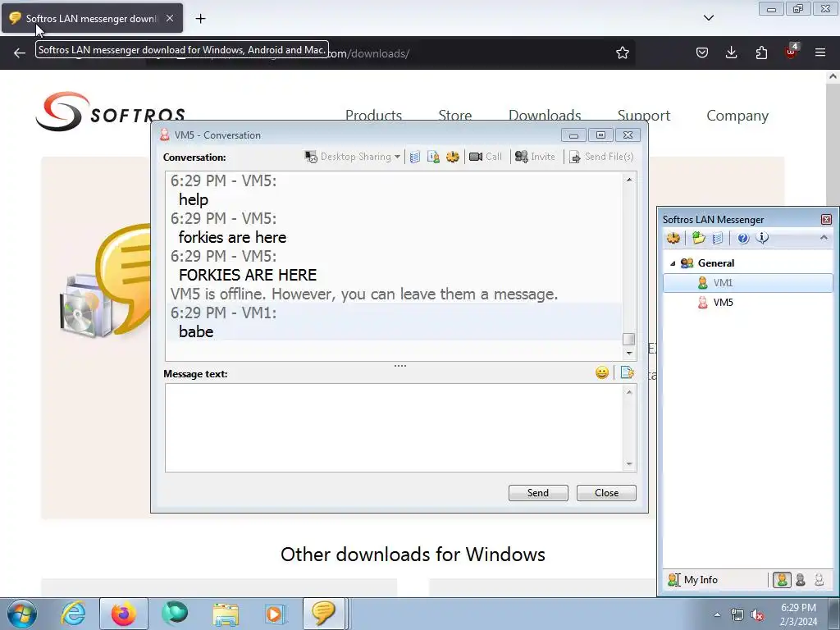Image resolution: width=840 pixels, height=630 pixels.
Task: Start a video Call with VM5
Action: point(486,157)
